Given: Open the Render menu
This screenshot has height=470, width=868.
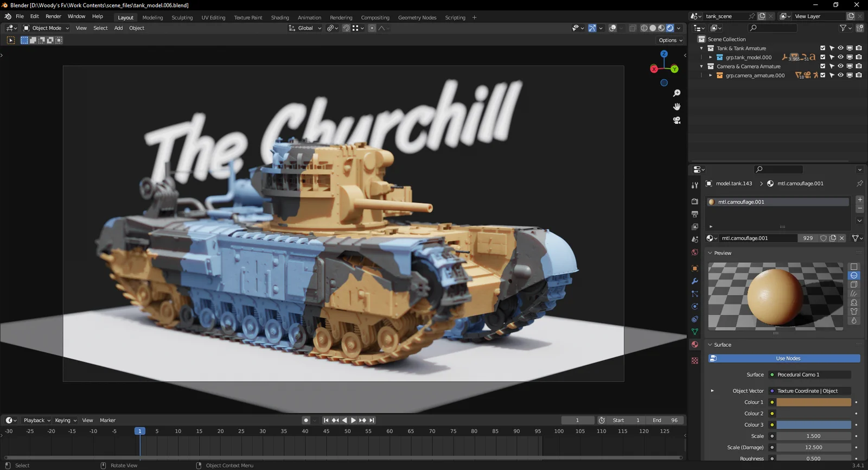Looking at the screenshot, I should tap(53, 16).
